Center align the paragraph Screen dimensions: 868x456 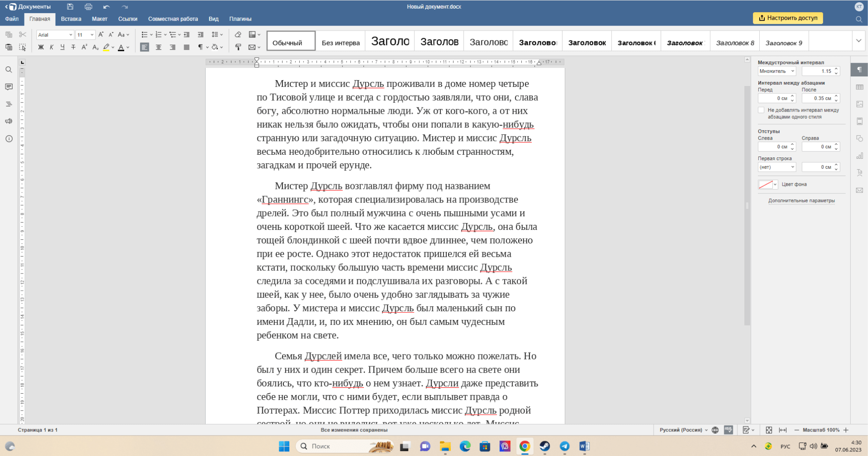pos(158,47)
